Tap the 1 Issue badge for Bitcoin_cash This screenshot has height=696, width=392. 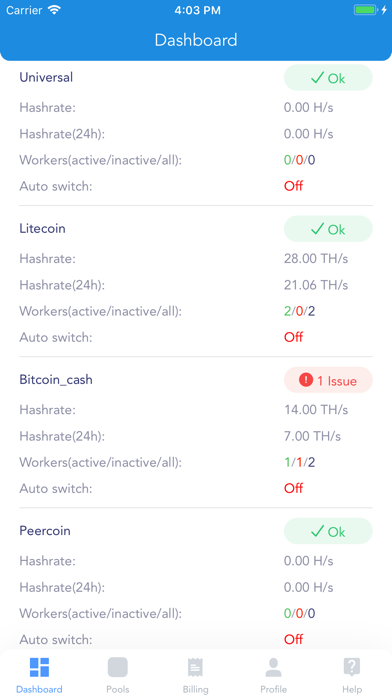pyautogui.click(x=328, y=380)
